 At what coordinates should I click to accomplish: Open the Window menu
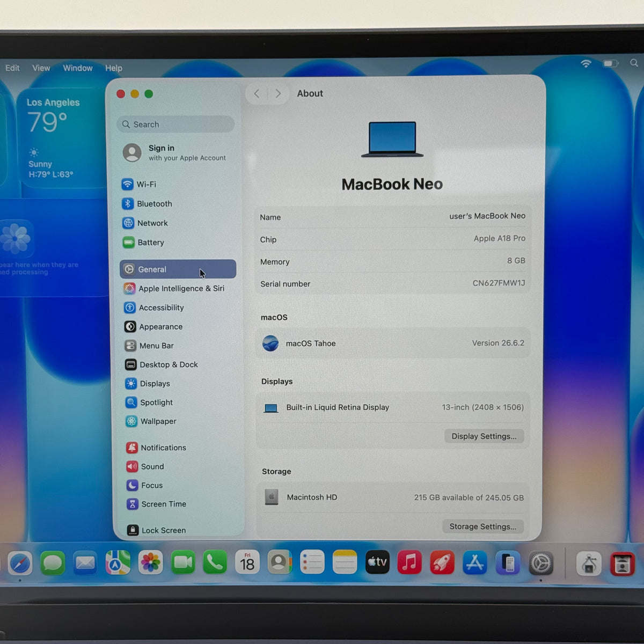pyautogui.click(x=78, y=68)
